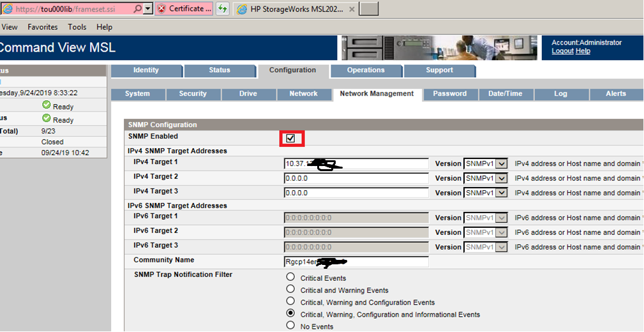644x332 pixels.
Task: Open the Date/Time configuration sub-tab
Action: coord(505,94)
